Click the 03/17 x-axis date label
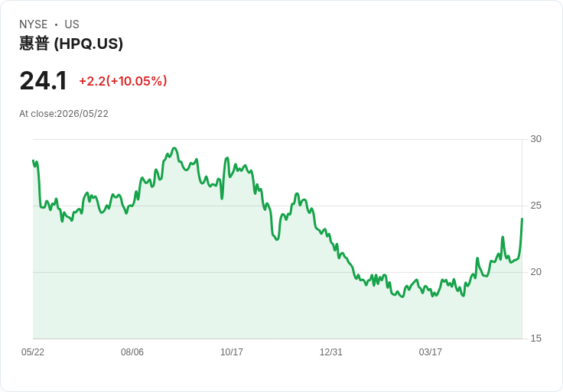Viewport: 563px width, 392px height. point(430,352)
